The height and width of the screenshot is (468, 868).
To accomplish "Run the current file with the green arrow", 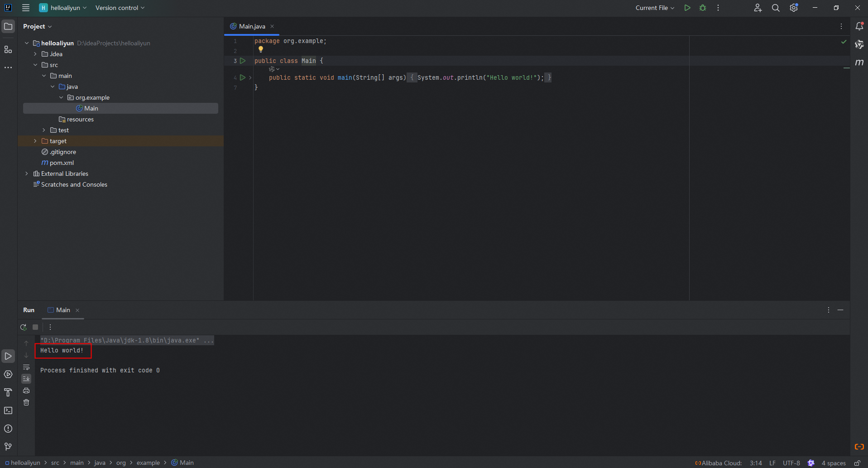I will (x=687, y=8).
